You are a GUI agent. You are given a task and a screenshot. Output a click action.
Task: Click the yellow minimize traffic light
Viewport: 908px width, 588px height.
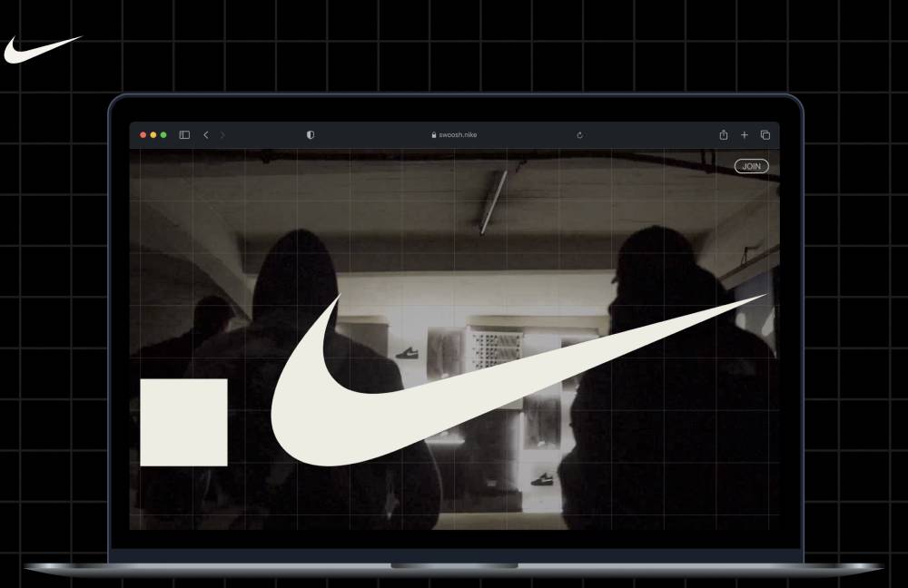[x=153, y=134]
